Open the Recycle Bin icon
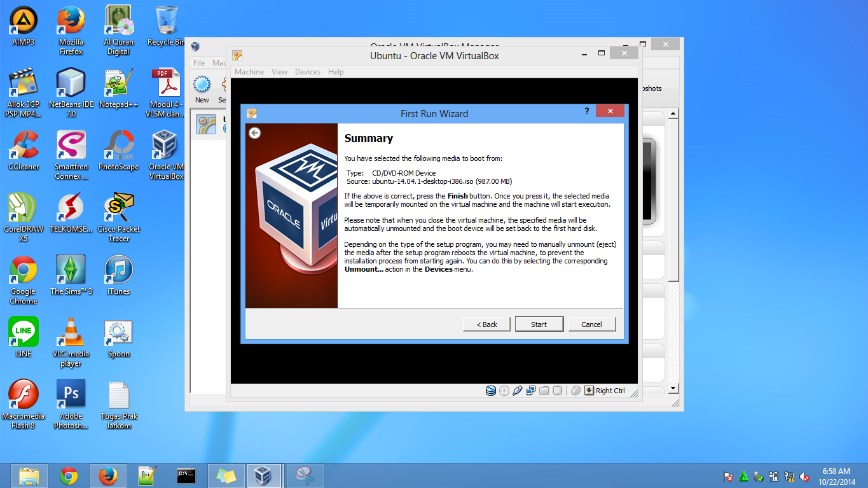 pyautogui.click(x=167, y=26)
